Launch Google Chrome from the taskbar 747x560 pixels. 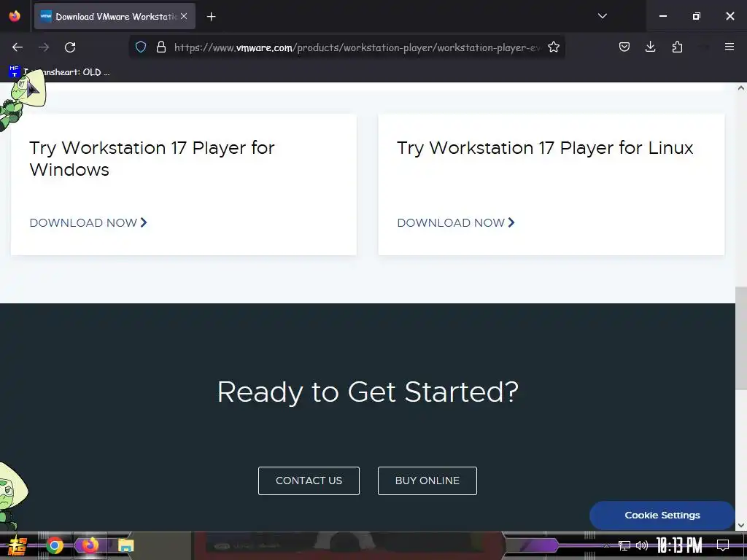tap(55, 545)
